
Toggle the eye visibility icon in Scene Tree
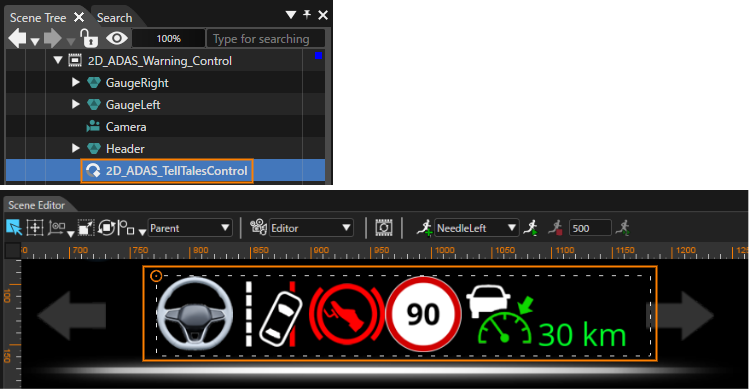point(117,38)
